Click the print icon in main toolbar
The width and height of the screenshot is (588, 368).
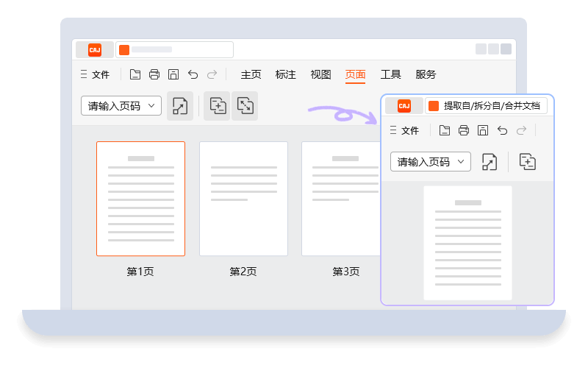(x=154, y=74)
